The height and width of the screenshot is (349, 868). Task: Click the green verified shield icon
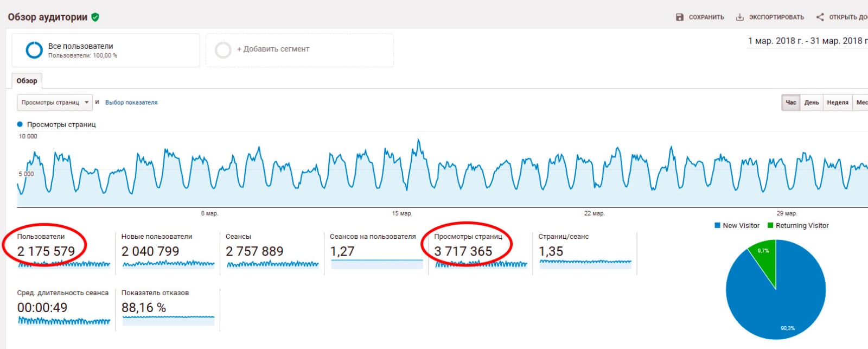(x=95, y=17)
